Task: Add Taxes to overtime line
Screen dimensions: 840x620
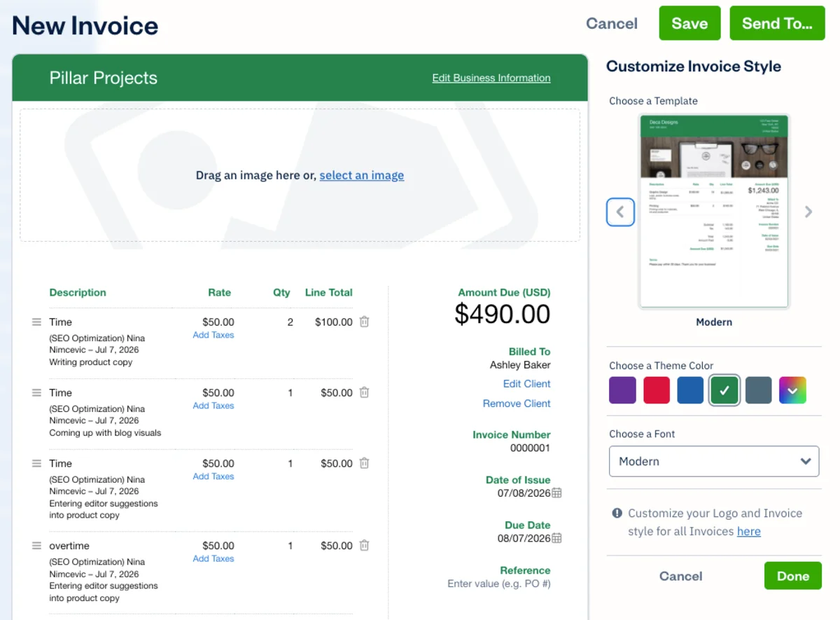Action: point(213,558)
